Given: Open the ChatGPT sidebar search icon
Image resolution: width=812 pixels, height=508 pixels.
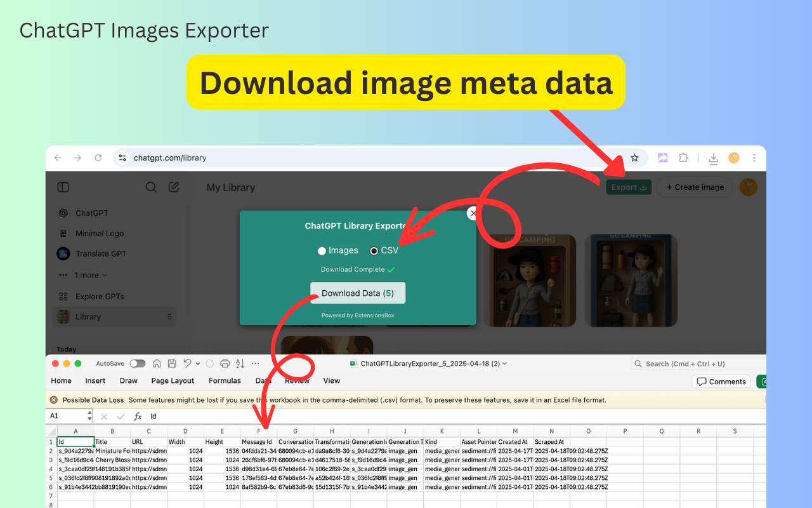Looking at the screenshot, I should (x=151, y=187).
